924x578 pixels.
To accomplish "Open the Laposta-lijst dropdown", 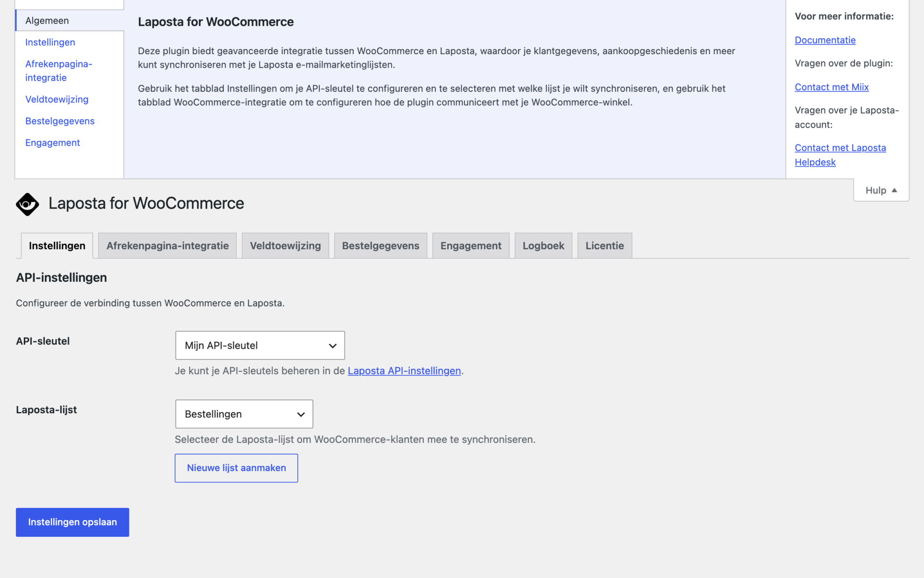I will coord(244,414).
